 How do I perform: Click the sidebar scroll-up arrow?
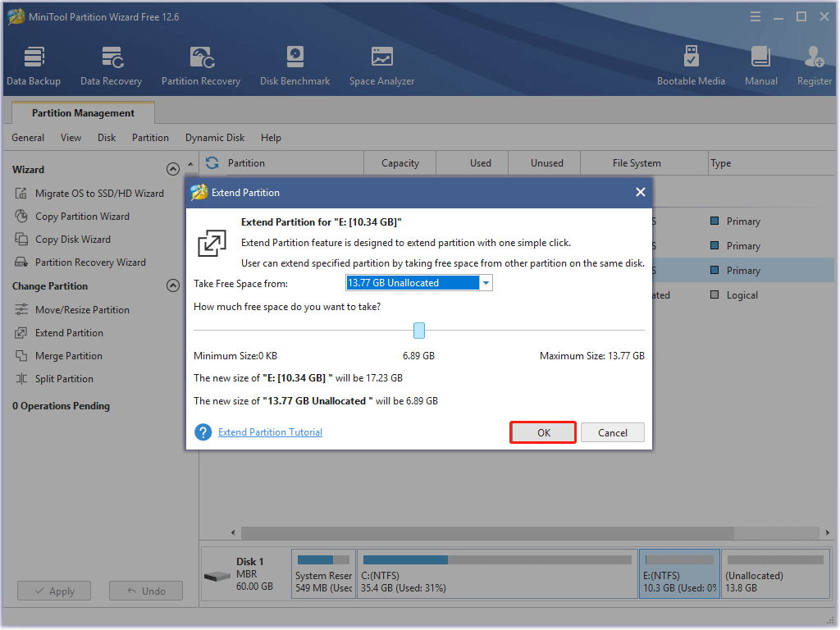[190, 164]
